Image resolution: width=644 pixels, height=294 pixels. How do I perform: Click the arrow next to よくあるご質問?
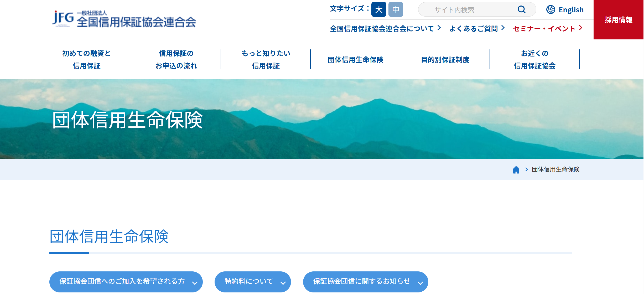[503, 28]
